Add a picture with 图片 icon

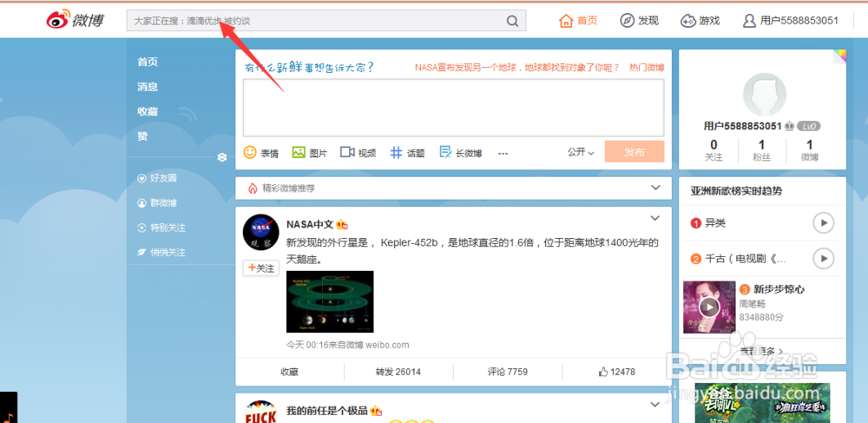[x=310, y=152]
